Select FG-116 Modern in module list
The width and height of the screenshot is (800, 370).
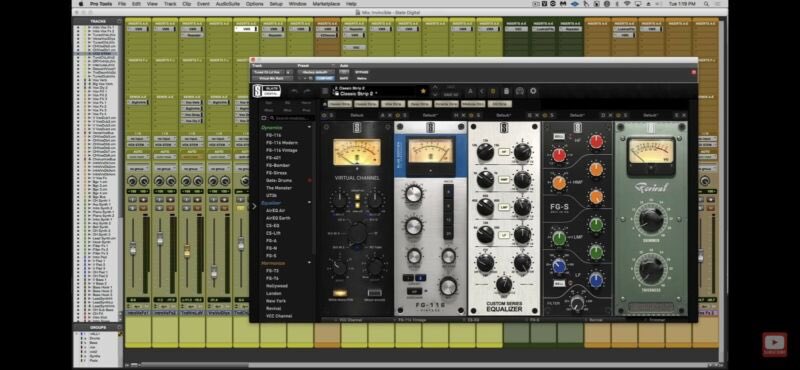[x=282, y=143]
